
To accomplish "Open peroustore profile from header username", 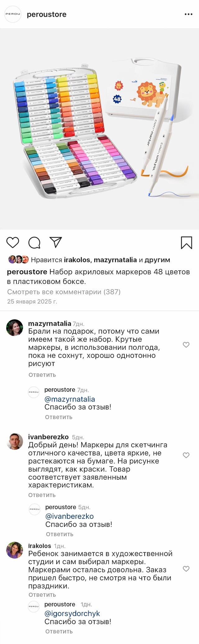I will click(x=47, y=14).
